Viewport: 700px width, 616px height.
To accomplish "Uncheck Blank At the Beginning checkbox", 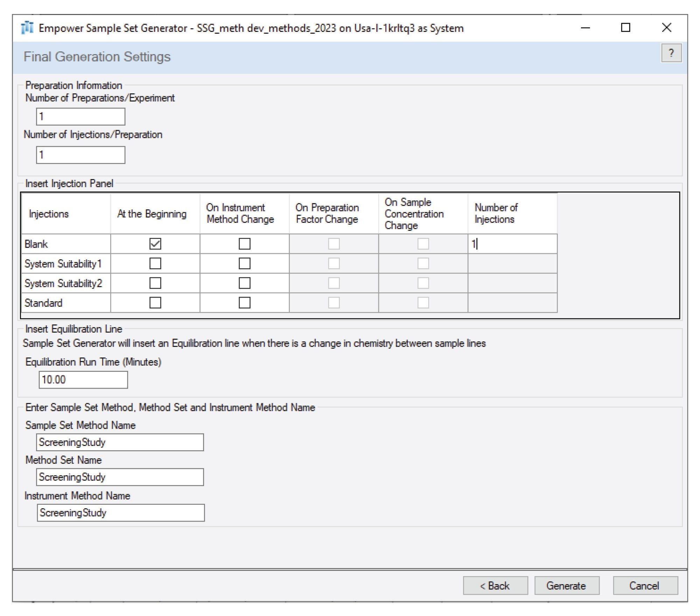I will (x=155, y=244).
